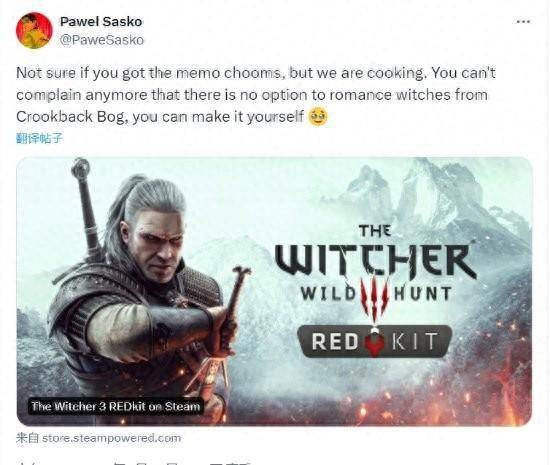Screen dimensions: 550x465
Task: Click the WILD HUNT logo text
Action: (376, 294)
